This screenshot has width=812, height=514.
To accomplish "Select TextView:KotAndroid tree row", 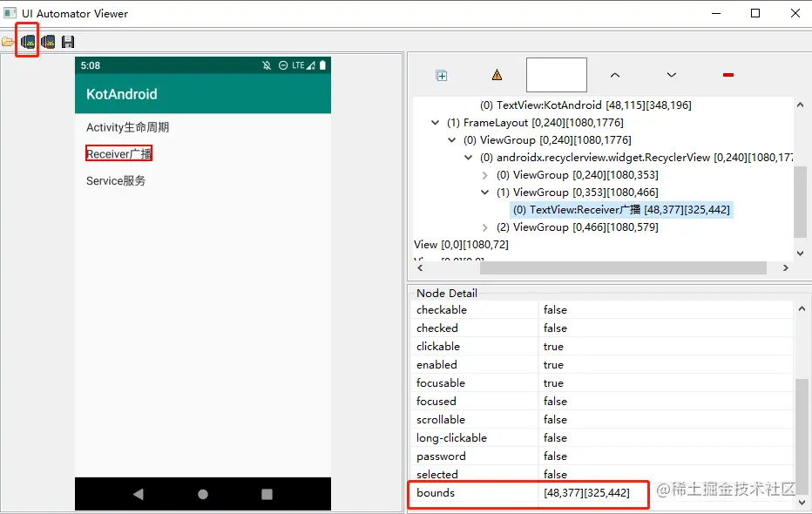I will click(x=585, y=105).
